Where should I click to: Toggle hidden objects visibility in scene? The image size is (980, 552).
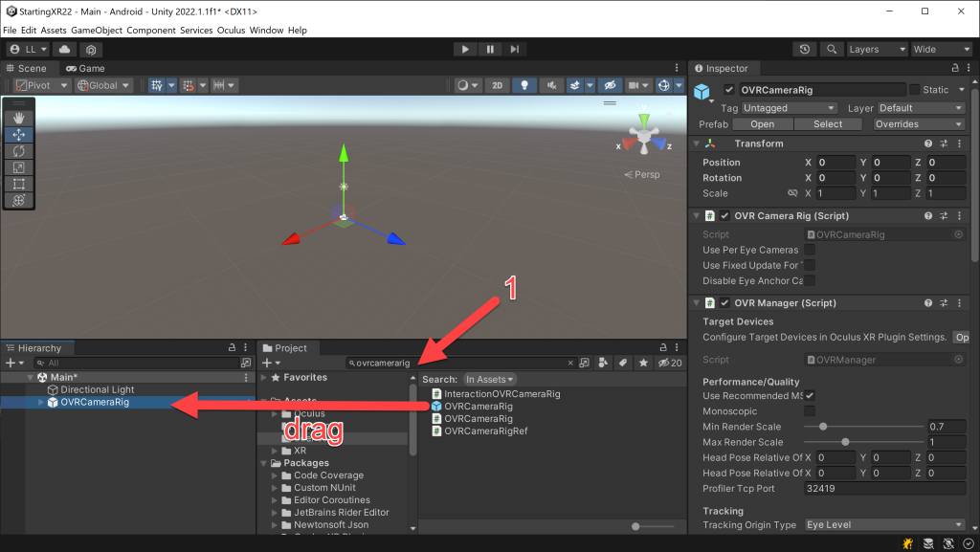click(610, 85)
